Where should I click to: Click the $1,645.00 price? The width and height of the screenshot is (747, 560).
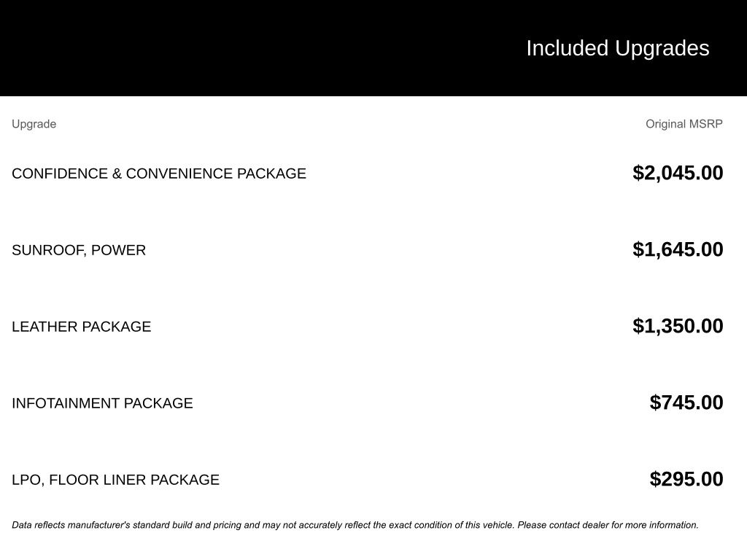coord(678,249)
